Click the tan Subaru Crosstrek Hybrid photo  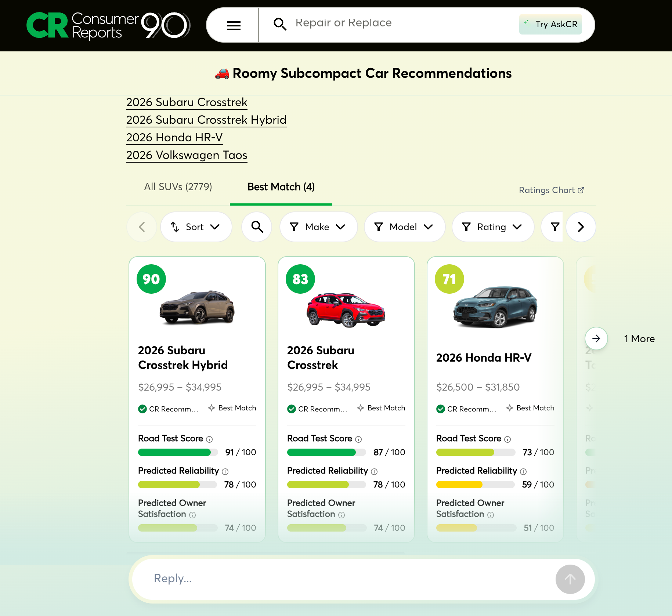(x=197, y=308)
